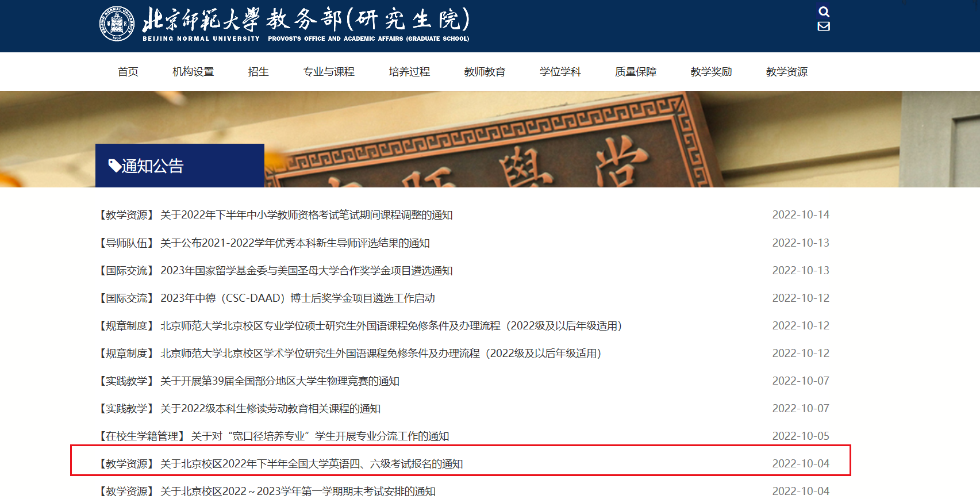Select 机构设置 in navigation bar
The height and width of the screenshot is (499, 980).
193,72
